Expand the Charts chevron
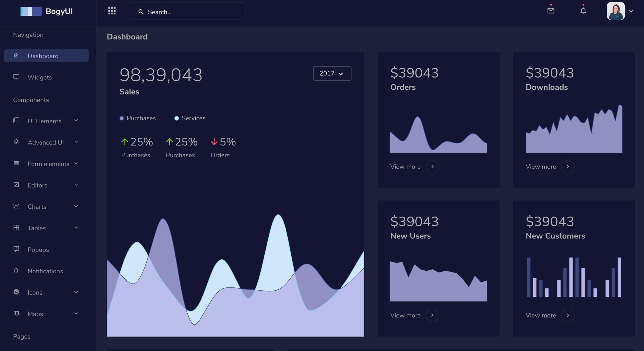The image size is (644, 351). [76, 206]
